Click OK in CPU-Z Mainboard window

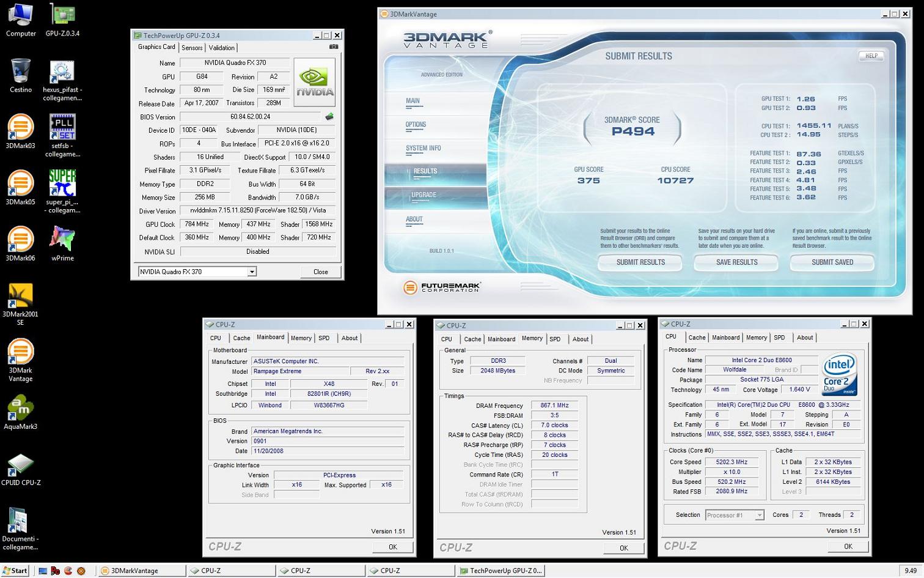click(x=392, y=547)
